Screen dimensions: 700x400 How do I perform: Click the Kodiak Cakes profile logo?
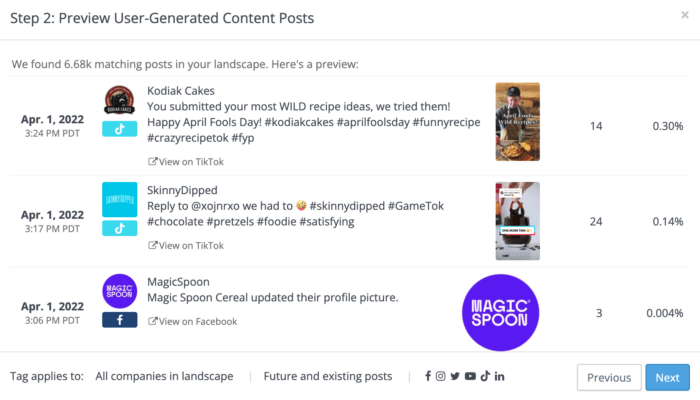119,102
